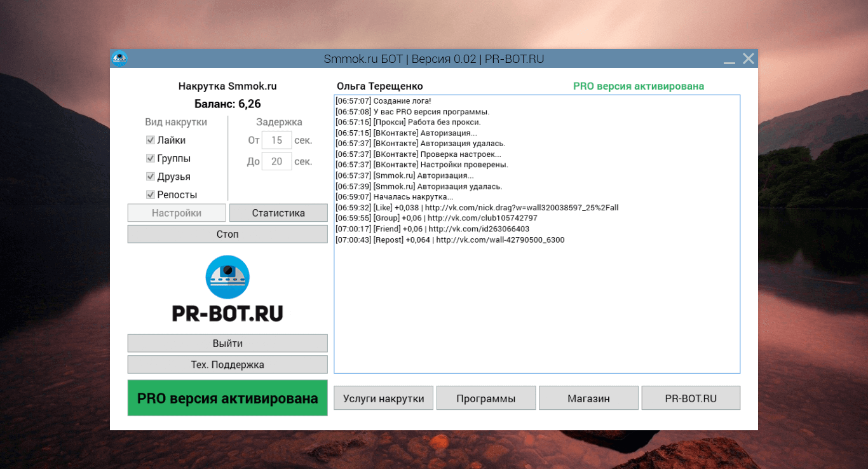This screenshot has height=469, width=868.
Task: Click the Баланс: 6,26 text
Action: click(227, 104)
